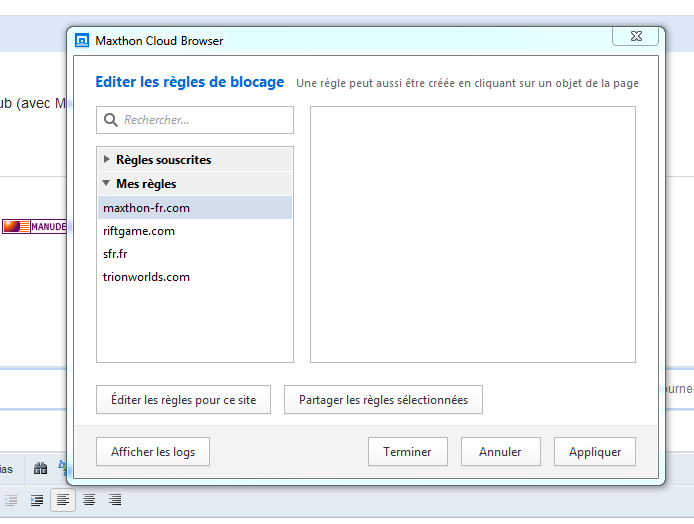This screenshot has height=524, width=694.
Task: Click the increase indent icon in editor toolbar
Action: [37, 500]
